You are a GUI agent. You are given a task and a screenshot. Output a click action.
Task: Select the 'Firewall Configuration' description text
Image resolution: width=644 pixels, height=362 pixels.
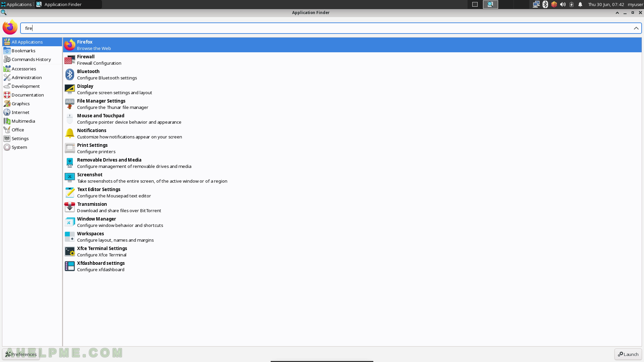pos(99,63)
